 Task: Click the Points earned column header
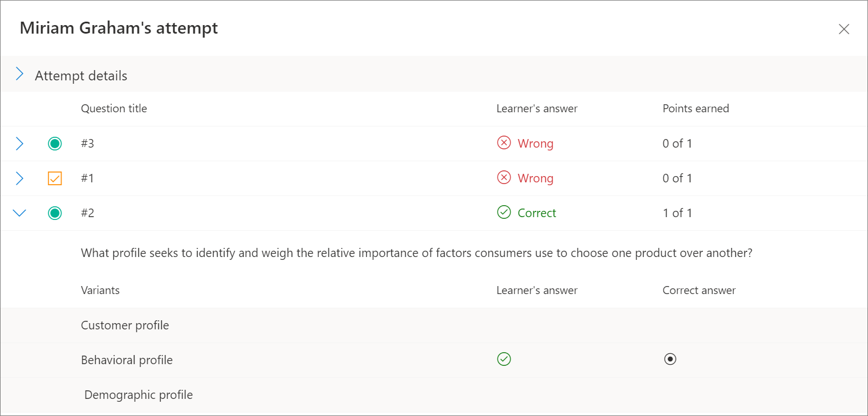click(x=696, y=108)
